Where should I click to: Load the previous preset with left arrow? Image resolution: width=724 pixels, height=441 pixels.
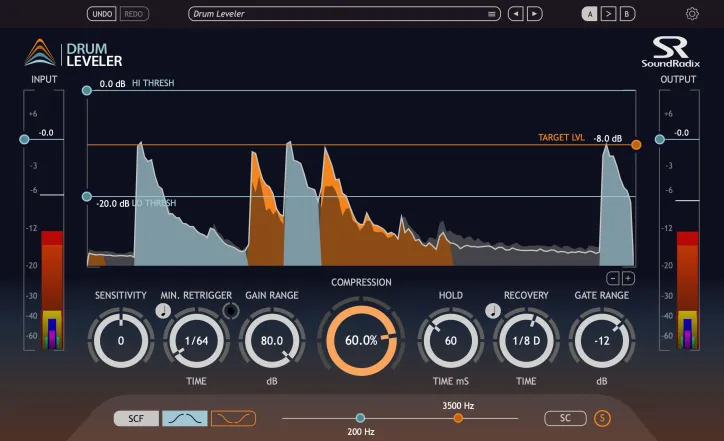pyautogui.click(x=515, y=14)
